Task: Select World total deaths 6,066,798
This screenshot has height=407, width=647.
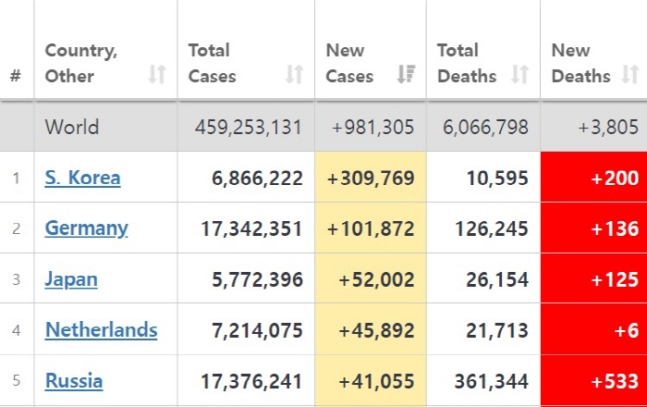Action: [485, 127]
